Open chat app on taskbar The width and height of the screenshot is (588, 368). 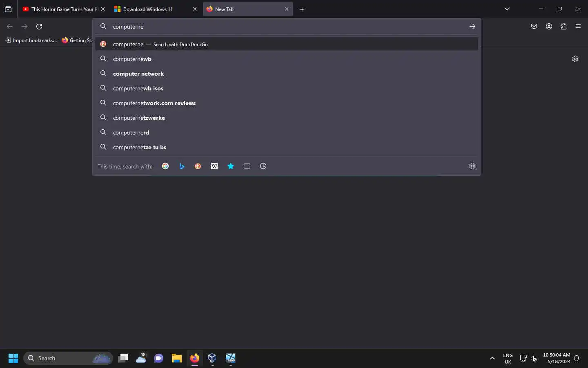159,358
